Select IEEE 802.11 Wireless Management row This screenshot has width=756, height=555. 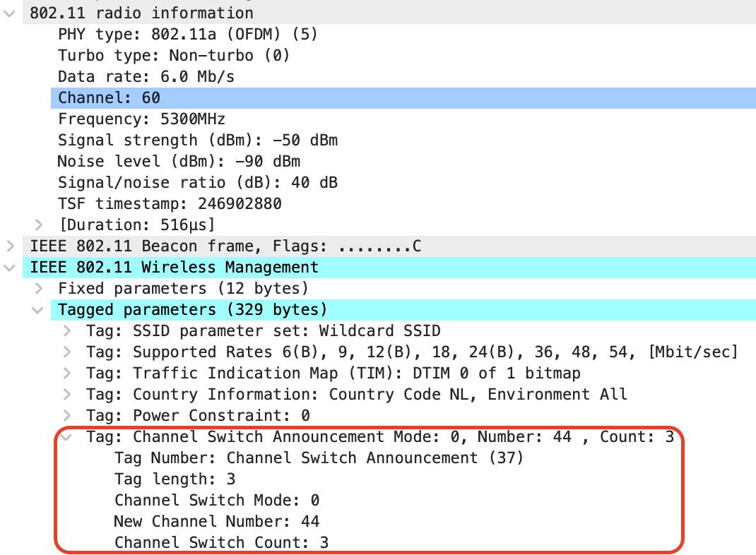[x=389, y=268]
